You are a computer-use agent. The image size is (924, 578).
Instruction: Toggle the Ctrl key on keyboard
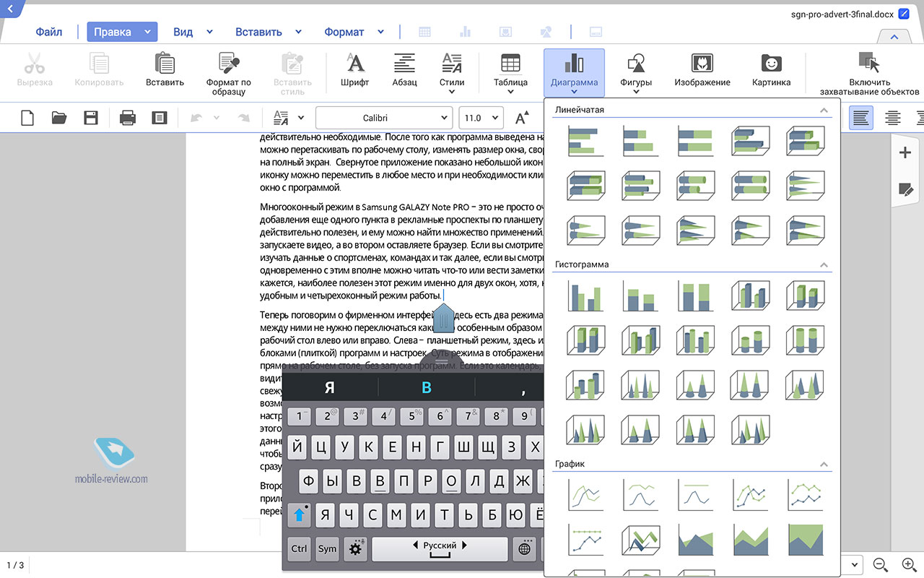pyautogui.click(x=299, y=548)
